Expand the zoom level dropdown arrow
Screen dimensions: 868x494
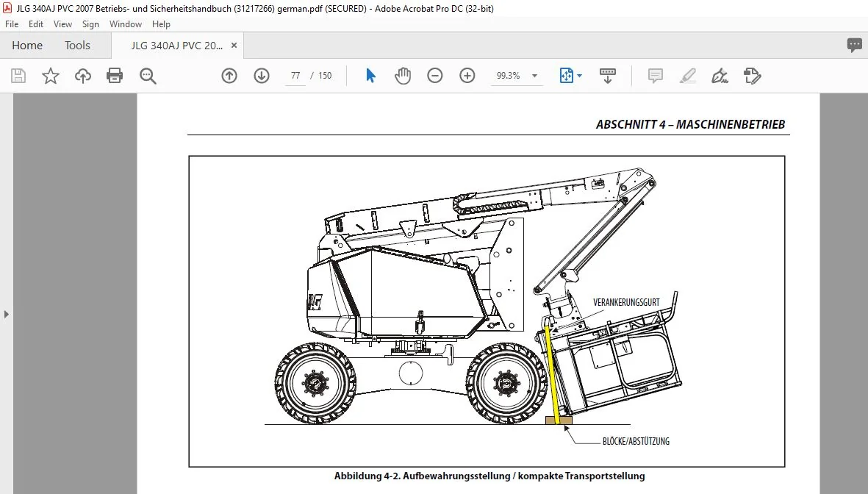coord(535,76)
